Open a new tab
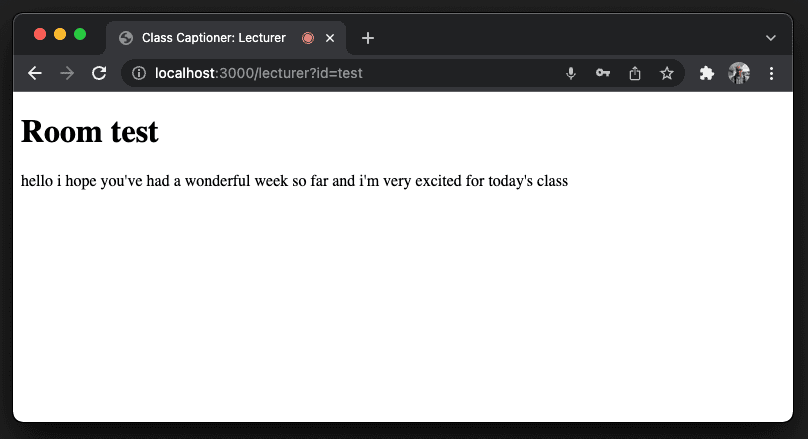 pyautogui.click(x=368, y=38)
